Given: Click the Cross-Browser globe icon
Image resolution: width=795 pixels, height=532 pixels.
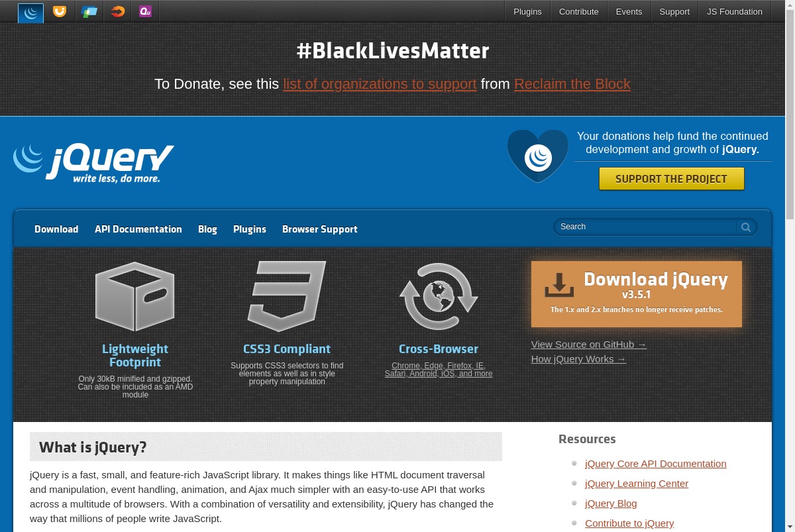Looking at the screenshot, I should point(439,296).
